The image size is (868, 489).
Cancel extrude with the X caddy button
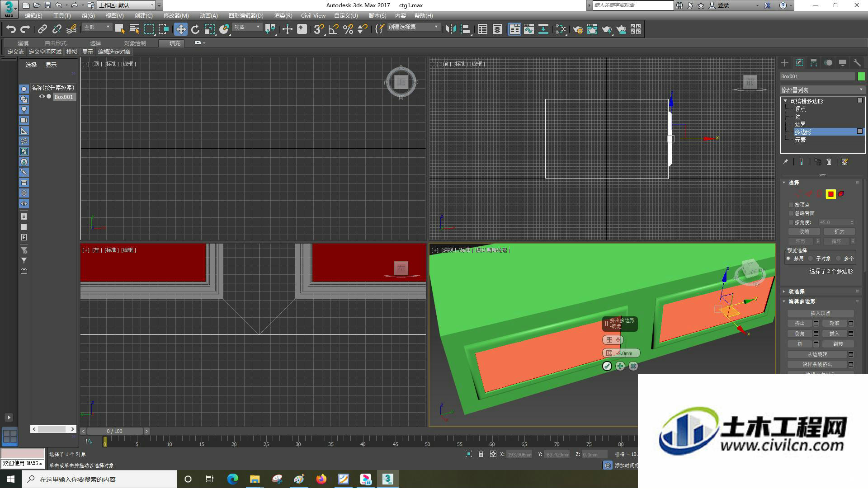tap(633, 366)
